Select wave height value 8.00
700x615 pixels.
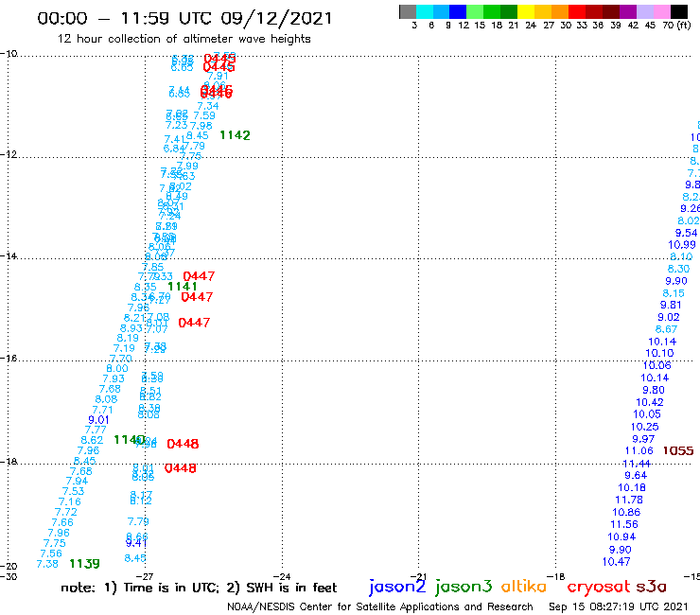click(x=117, y=368)
